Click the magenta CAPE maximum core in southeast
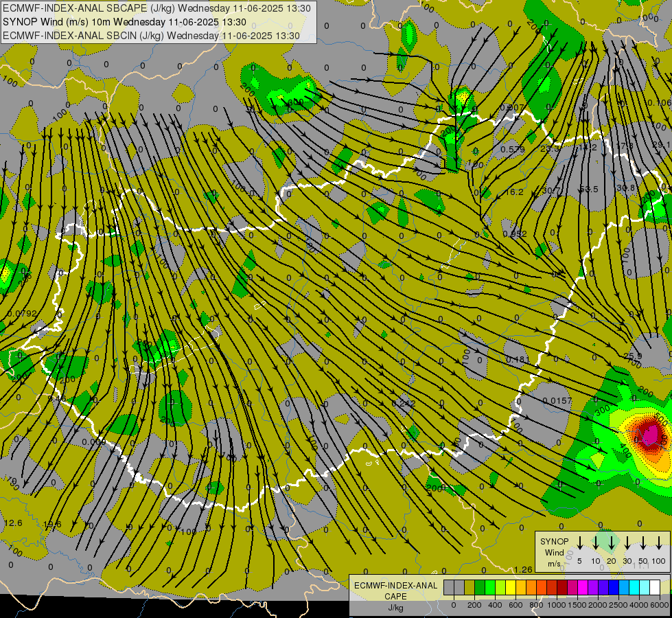672x618 pixels. pyautogui.click(x=650, y=435)
